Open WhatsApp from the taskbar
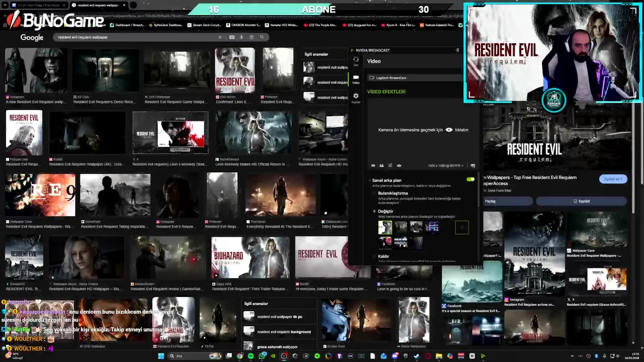Viewport: 644px width, 362px height. pyautogui.click(x=262, y=356)
